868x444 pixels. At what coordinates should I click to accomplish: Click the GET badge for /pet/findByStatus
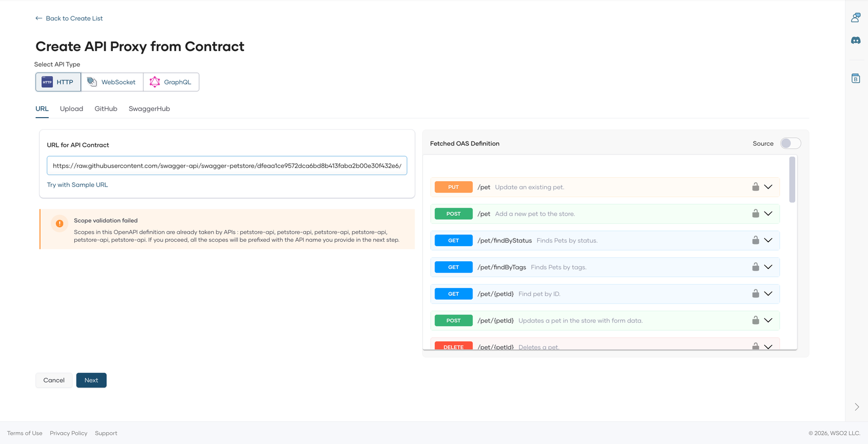tap(454, 240)
